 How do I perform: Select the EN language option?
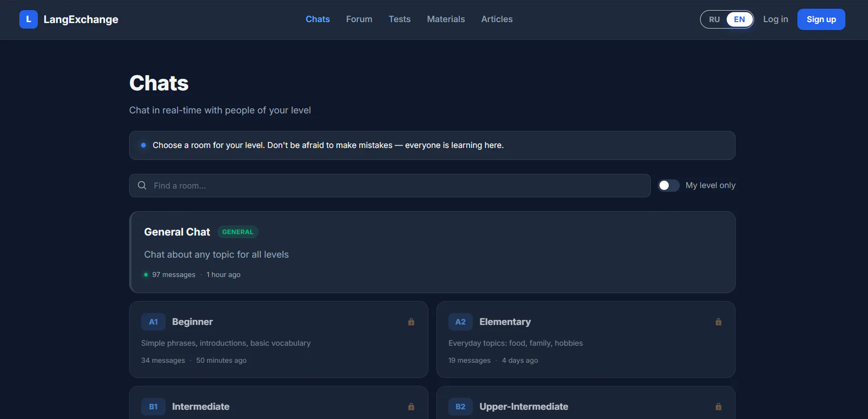coord(739,19)
